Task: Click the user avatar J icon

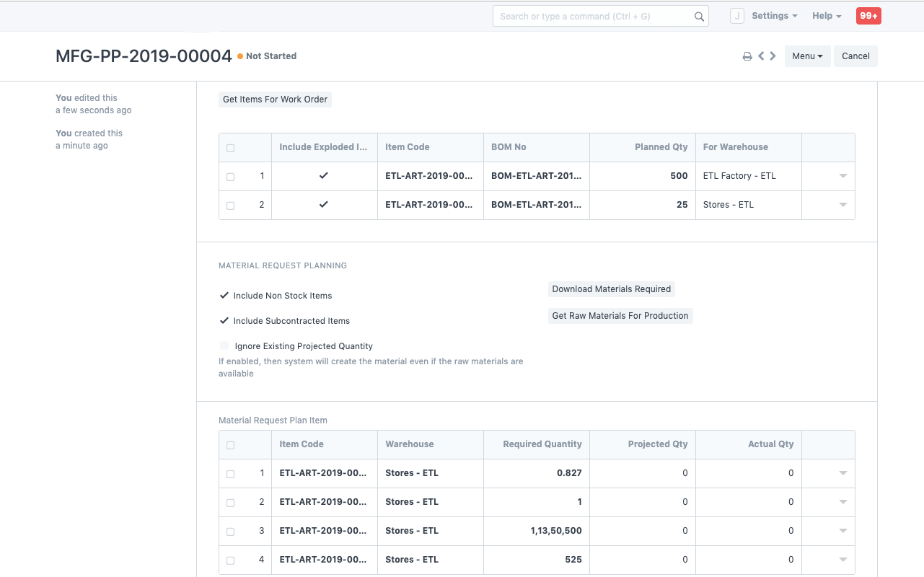Action: tap(736, 16)
